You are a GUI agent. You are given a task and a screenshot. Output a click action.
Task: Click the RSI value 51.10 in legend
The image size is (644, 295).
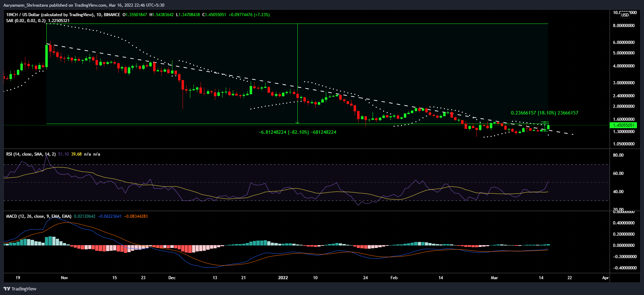(63, 154)
